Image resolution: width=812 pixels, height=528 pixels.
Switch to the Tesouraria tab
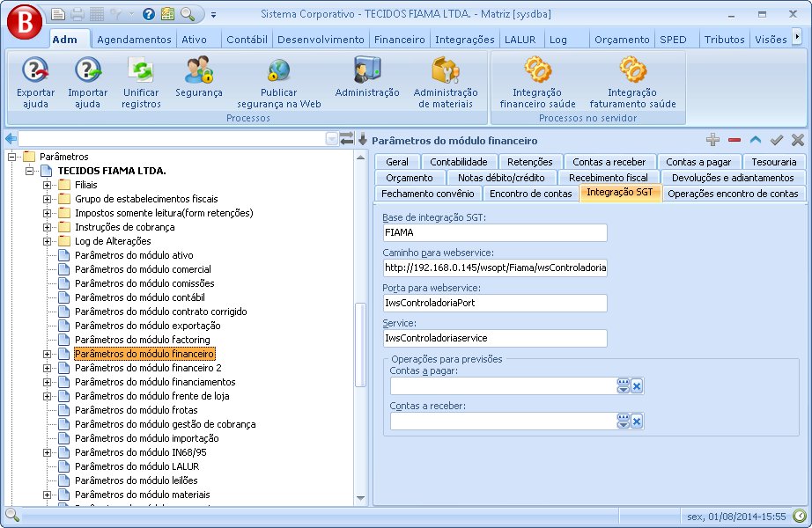(x=773, y=162)
